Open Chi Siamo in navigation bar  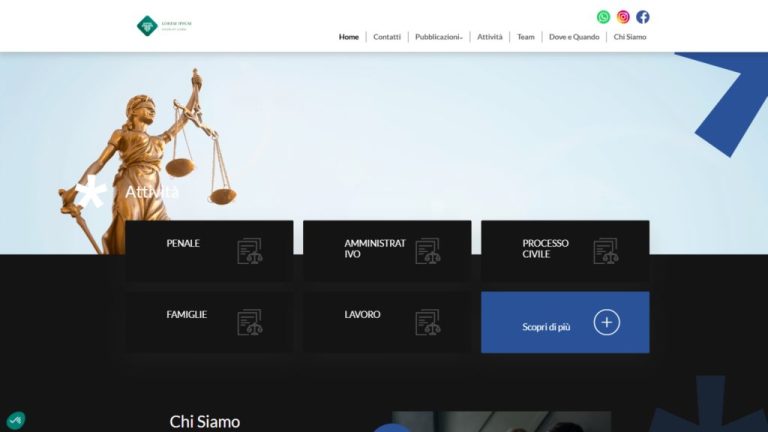point(630,37)
